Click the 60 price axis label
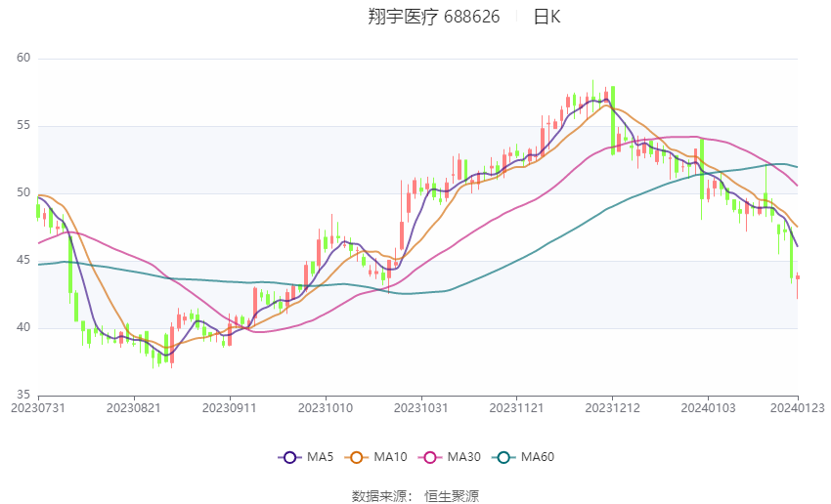 pos(23,58)
